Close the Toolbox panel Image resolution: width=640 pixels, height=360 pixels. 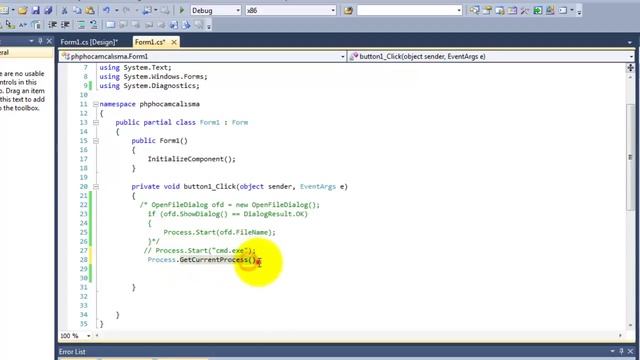(x=49, y=41)
